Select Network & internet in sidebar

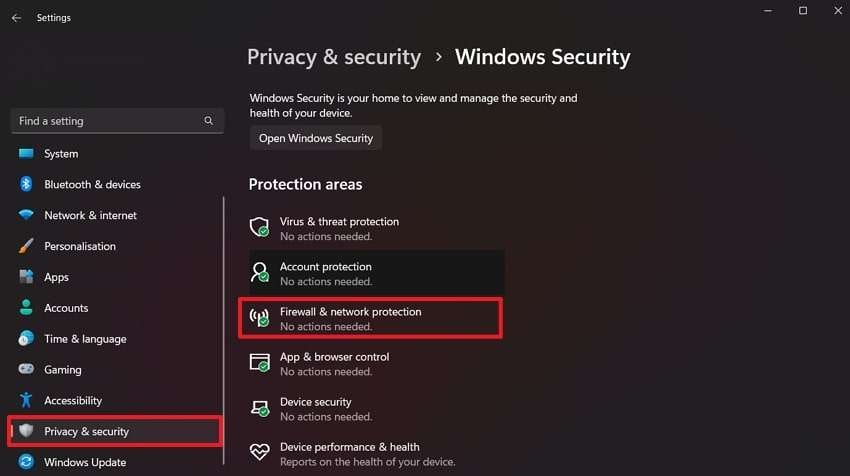(90, 216)
